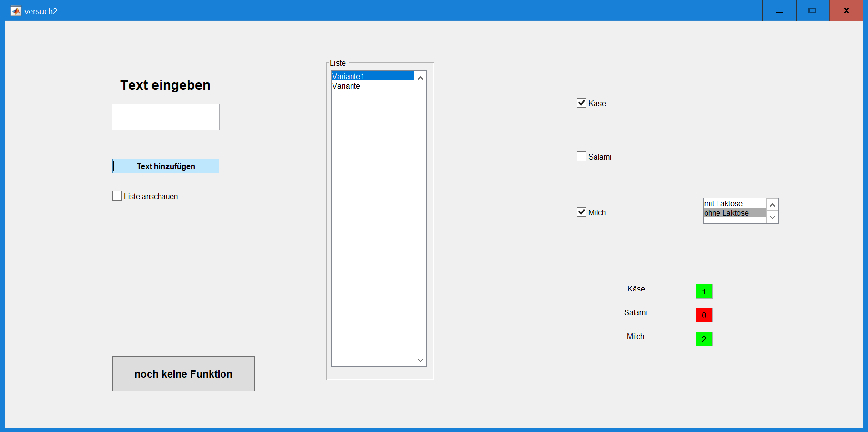The height and width of the screenshot is (432, 868).
Task: Close the versuch2 window
Action: pos(846,11)
